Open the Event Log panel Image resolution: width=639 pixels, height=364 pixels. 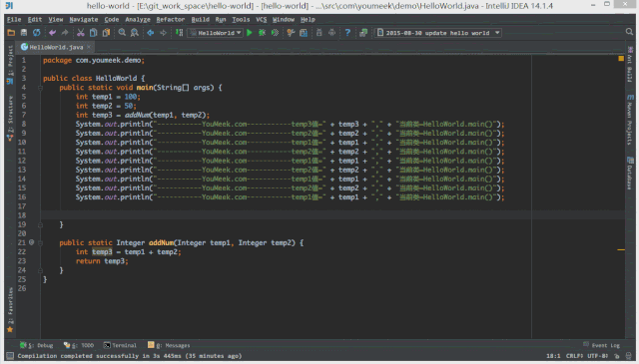click(x=601, y=345)
